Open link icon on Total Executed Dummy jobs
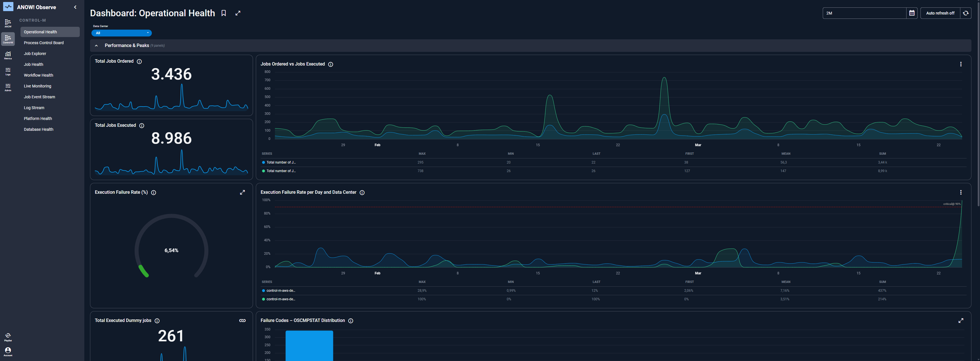The height and width of the screenshot is (361, 980). click(x=242, y=321)
